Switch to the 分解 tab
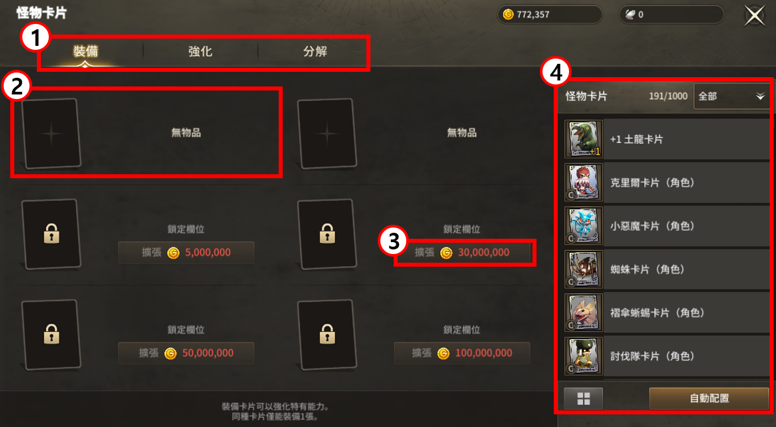This screenshot has height=427, width=776. (x=315, y=51)
